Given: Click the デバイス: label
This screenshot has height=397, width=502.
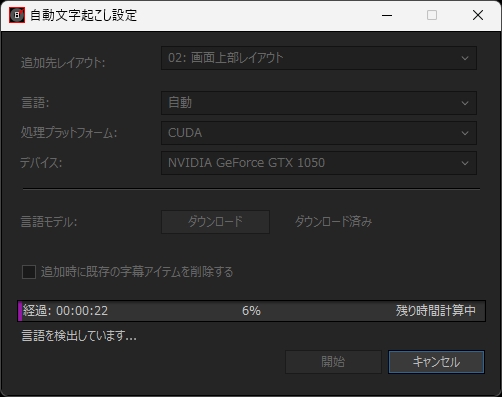Looking at the screenshot, I should point(41,163).
